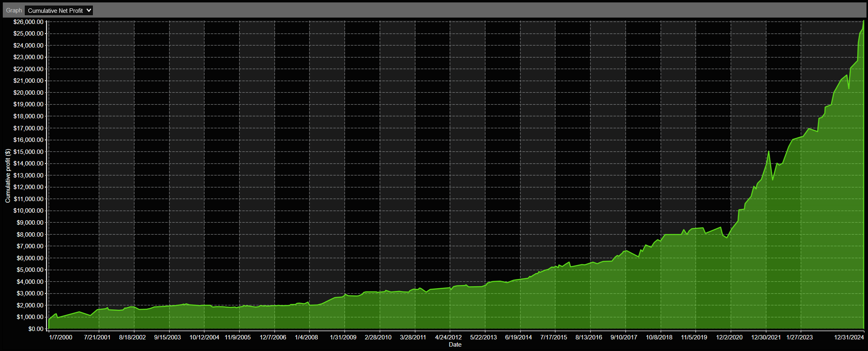
Task: Click the $10,000.00 y-axis label
Action: click(x=28, y=211)
